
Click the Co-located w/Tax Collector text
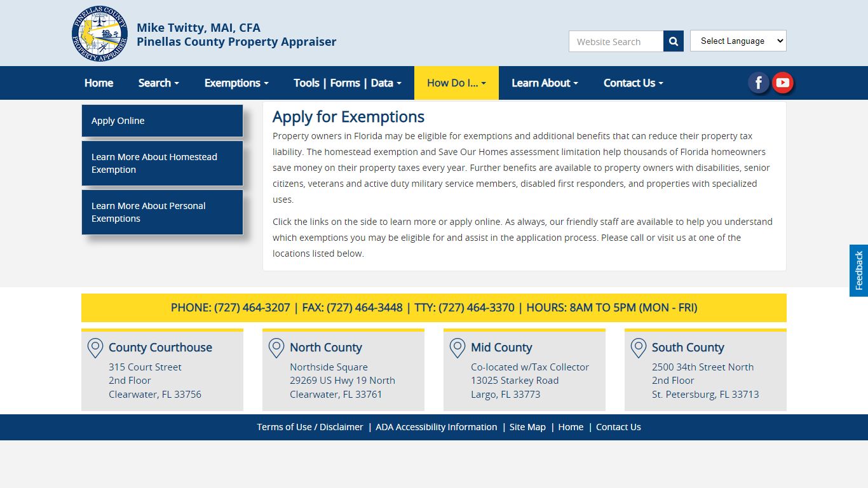[530, 367]
